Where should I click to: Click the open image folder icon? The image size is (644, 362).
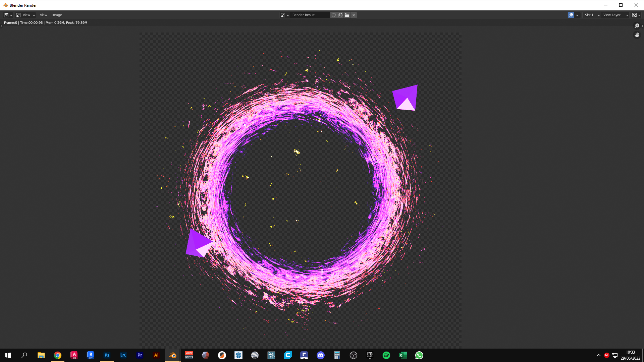click(347, 15)
